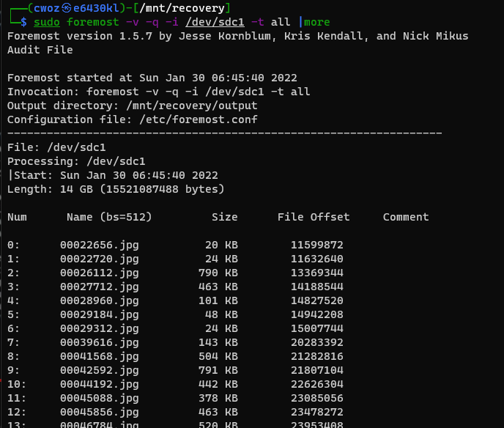The height and width of the screenshot is (428, 504).
Task: Click the /dev/sdc1 argument in command
Action: [x=215, y=22]
